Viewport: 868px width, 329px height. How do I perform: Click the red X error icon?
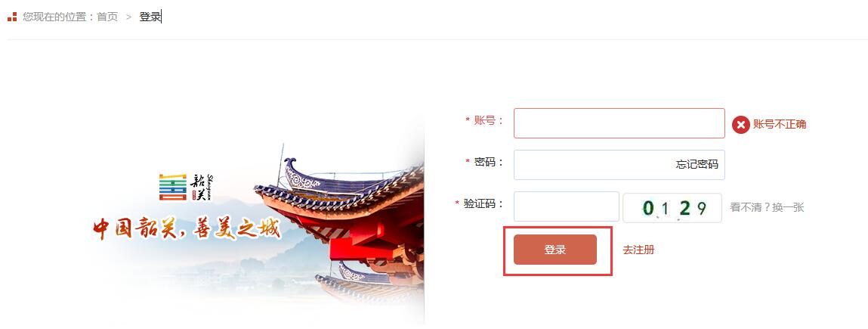coord(740,125)
